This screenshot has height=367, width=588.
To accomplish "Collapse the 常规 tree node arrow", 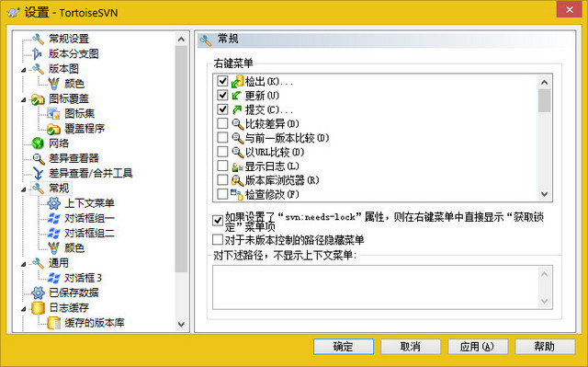I will coord(24,189).
